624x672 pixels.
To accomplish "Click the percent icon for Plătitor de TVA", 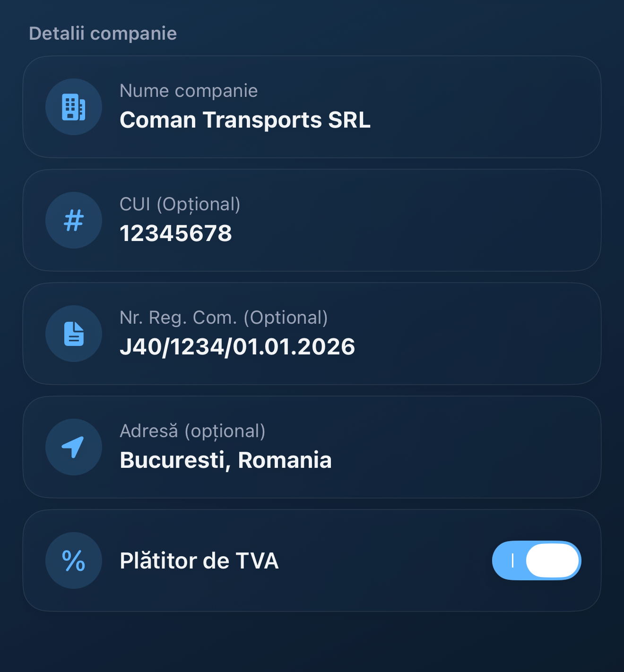I will 74,560.
